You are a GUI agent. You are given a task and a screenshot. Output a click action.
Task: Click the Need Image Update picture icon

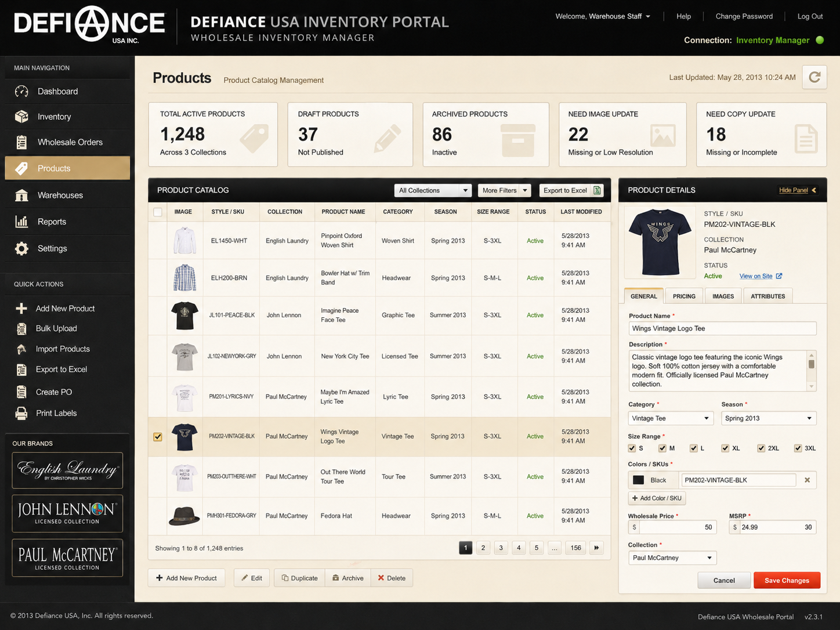click(x=662, y=136)
